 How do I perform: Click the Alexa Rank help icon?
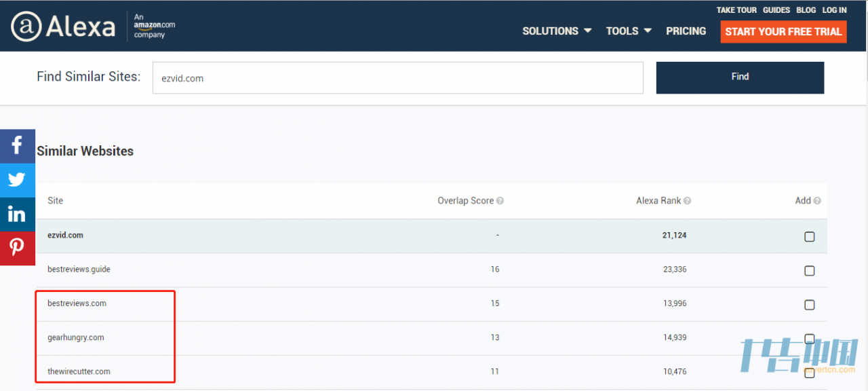pos(687,201)
